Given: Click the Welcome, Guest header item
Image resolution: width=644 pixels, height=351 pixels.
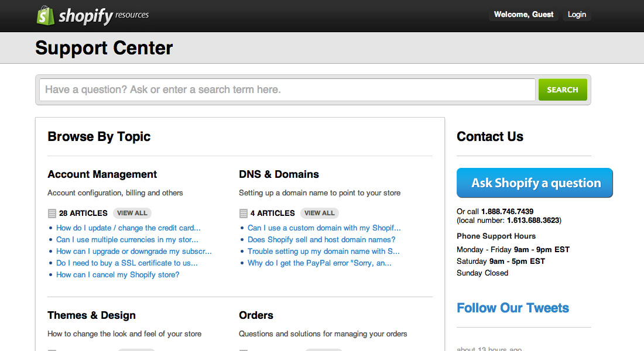Looking at the screenshot, I should click(523, 15).
